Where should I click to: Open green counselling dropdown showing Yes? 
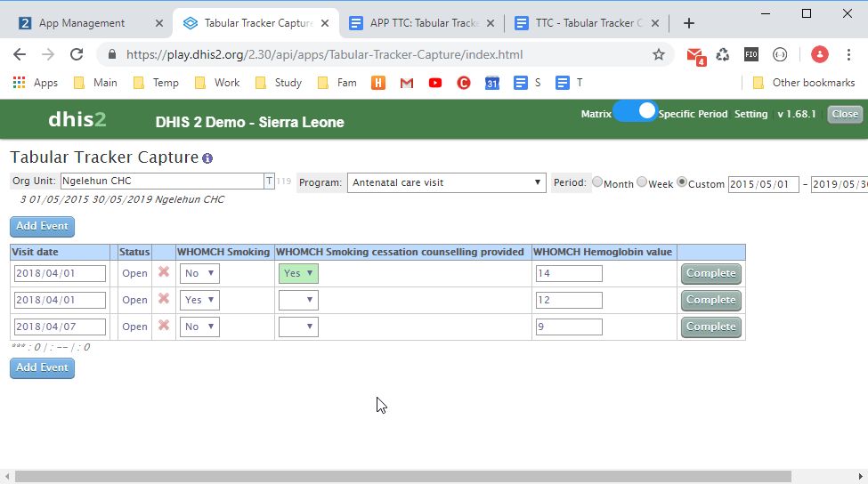(x=298, y=273)
